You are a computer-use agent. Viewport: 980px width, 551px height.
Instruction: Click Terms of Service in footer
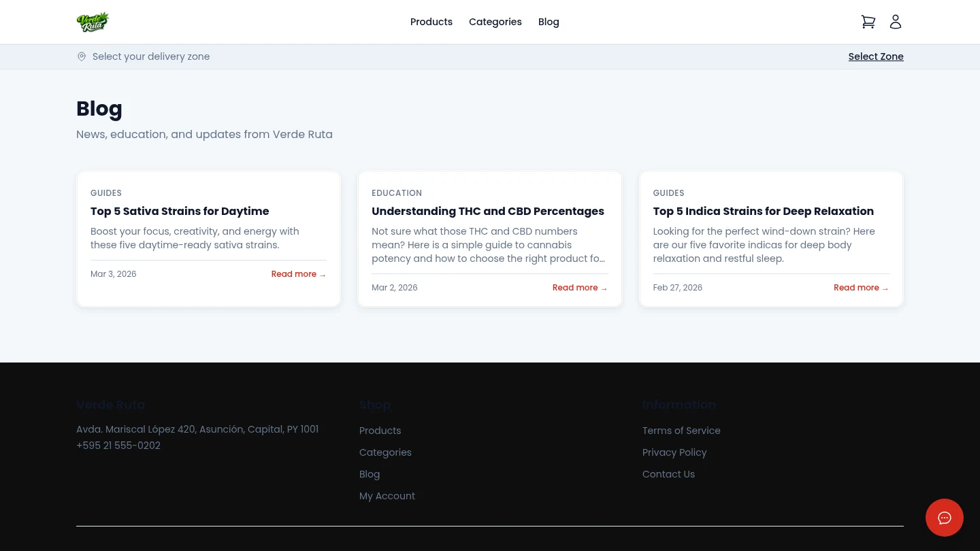[x=681, y=431]
